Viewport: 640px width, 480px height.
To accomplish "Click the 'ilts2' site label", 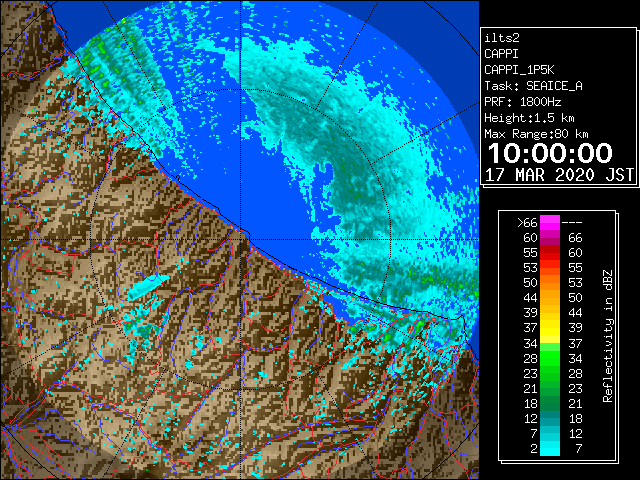I will click(x=502, y=38).
